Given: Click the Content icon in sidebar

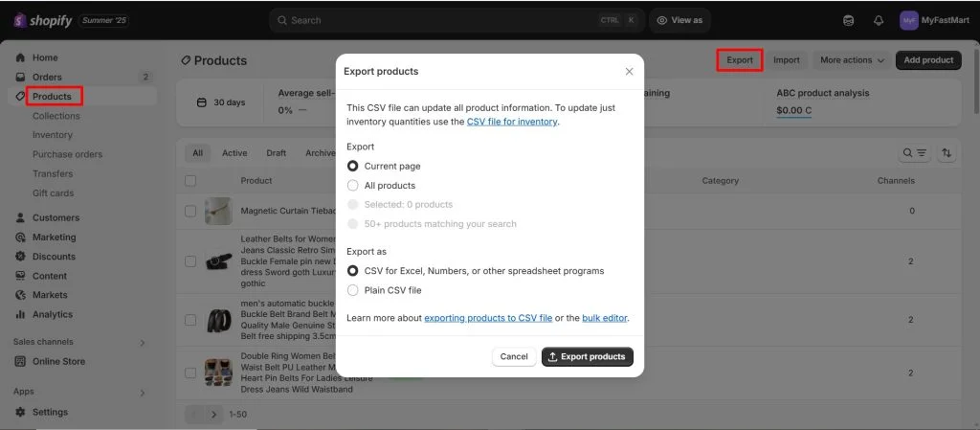Looking at the screenshot, I should pyautogui.click(x=21, y=276).
